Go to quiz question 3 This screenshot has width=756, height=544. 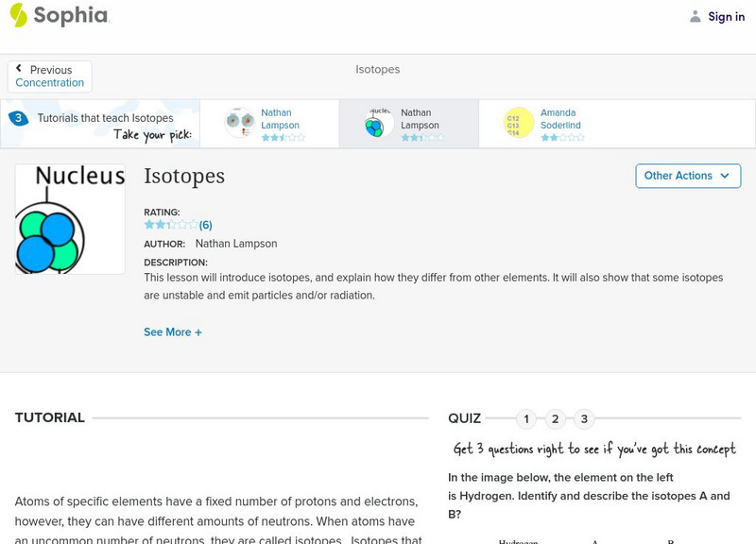[x=585, y=419]
